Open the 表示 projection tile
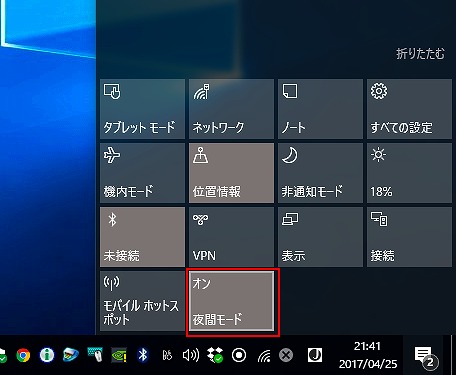456x375 pixels. 320,237
